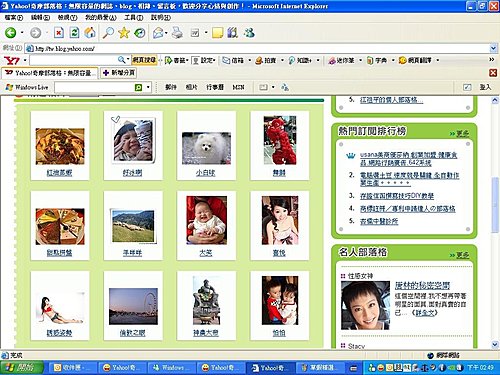Open the 檢視(V) menu
The image size is (500, 375).
point(67,17)
